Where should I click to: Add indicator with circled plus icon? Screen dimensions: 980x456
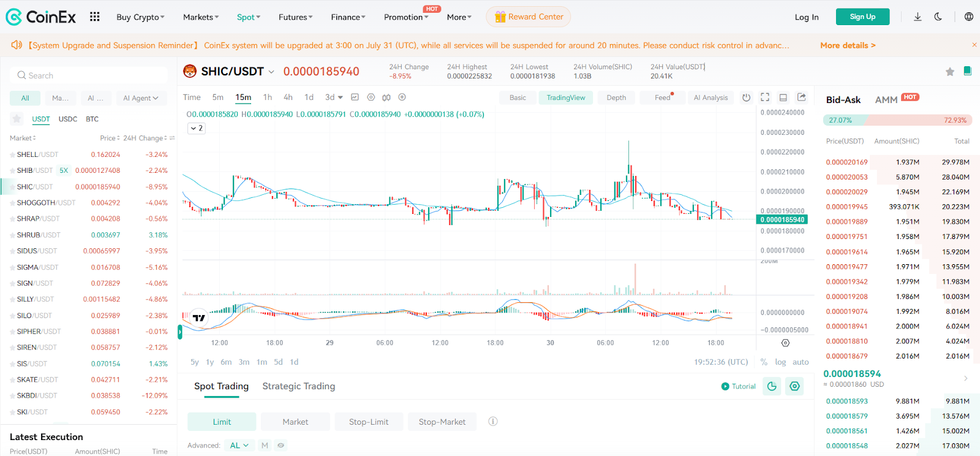click(402, 97)
